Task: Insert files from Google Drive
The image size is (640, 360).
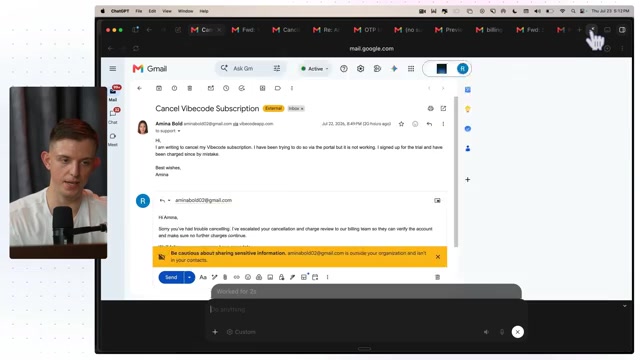Action: [x=259, y=277]
